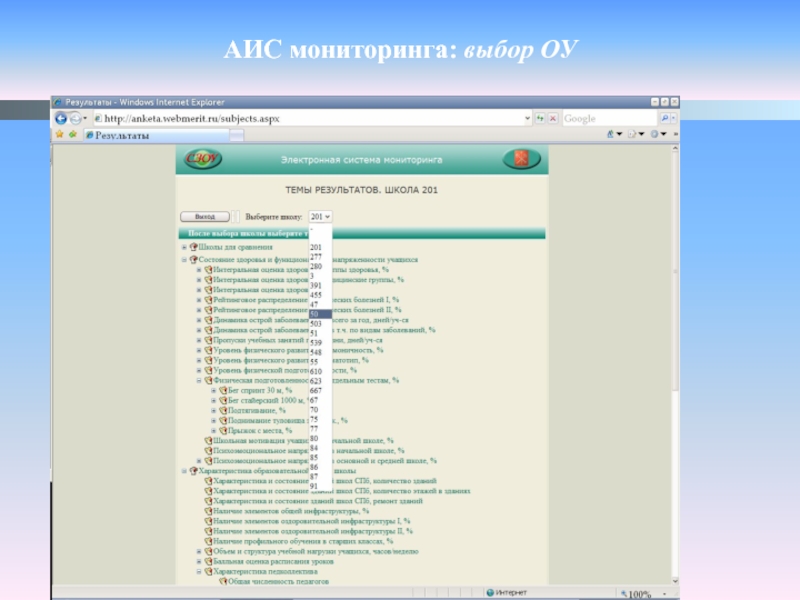Open the 100% zoom level control
Image resolution: width=800 pixels, height=600 pixels.
pyautogui.click(x=644, y=594)
